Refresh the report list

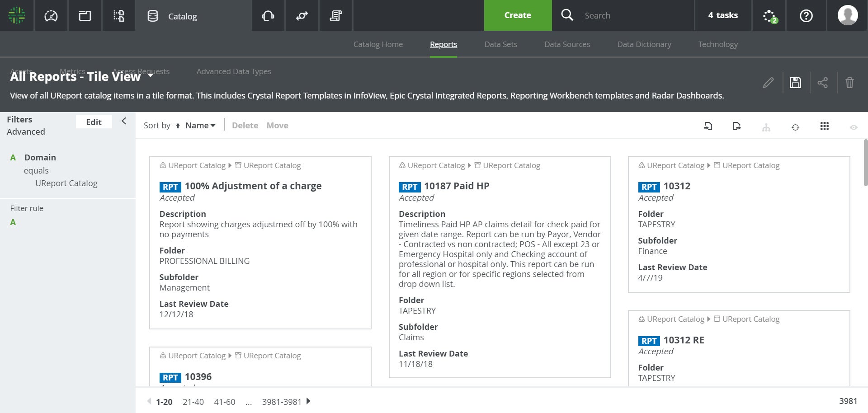[796, 127]
